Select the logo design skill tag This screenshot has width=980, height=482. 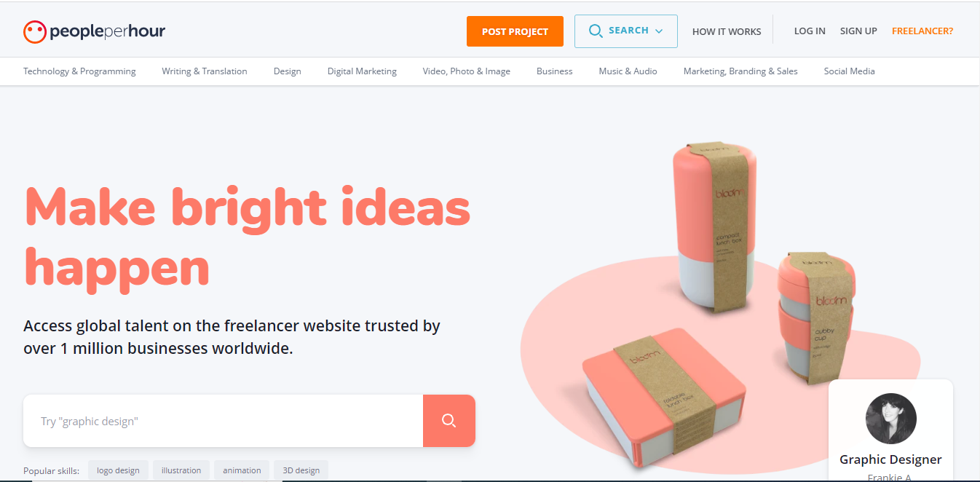118,470
